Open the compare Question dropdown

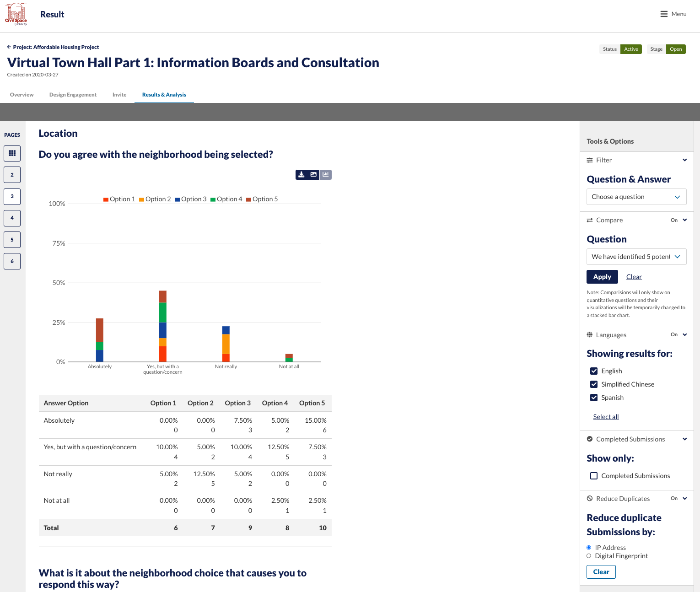pos(636,257)
